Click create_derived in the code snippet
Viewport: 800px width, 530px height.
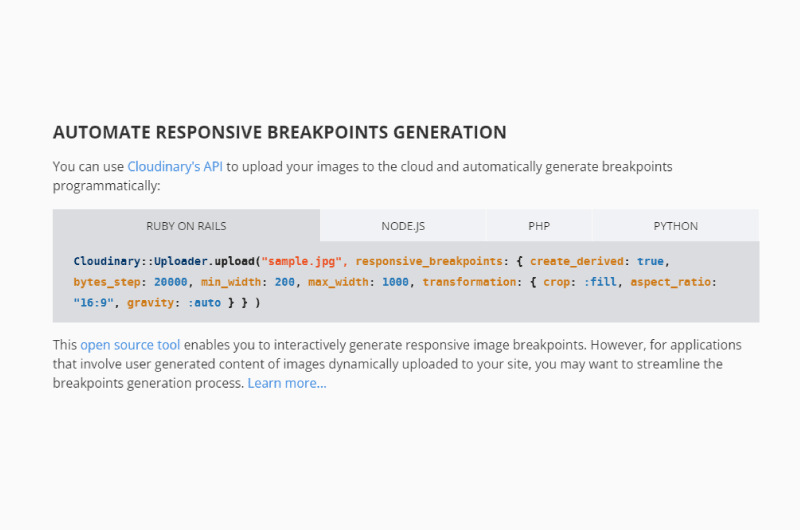tap(577, 261)
